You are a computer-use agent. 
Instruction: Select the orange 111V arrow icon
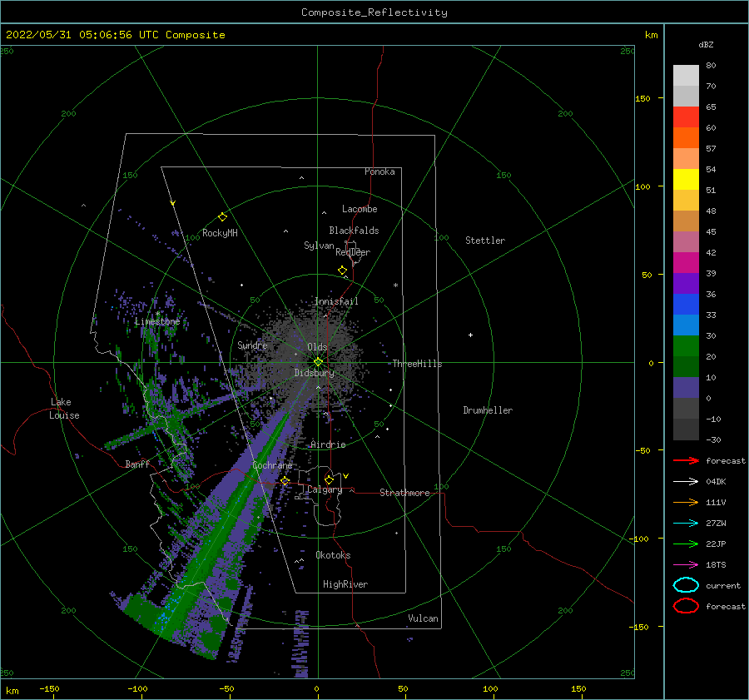(686, 502)
